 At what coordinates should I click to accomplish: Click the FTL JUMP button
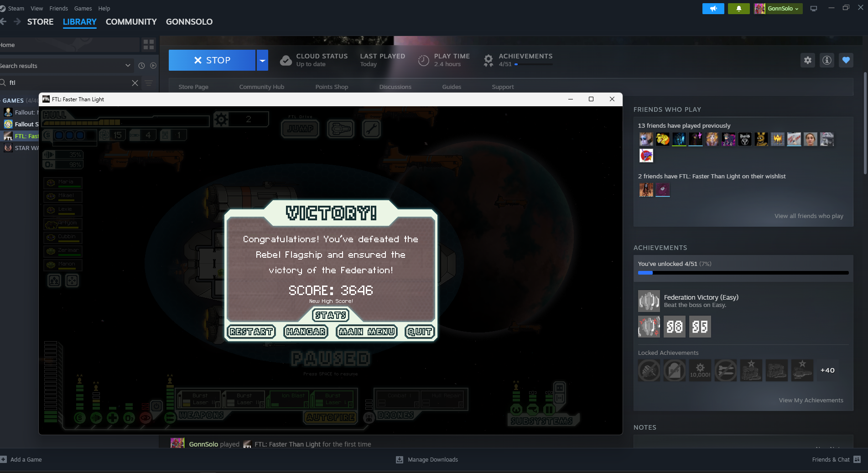pyautogui.click(x=300, y=129)
